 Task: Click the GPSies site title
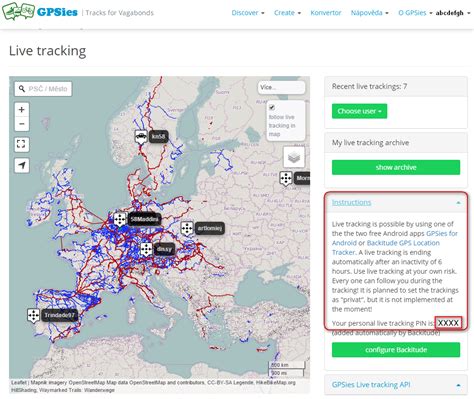(57, 12)
